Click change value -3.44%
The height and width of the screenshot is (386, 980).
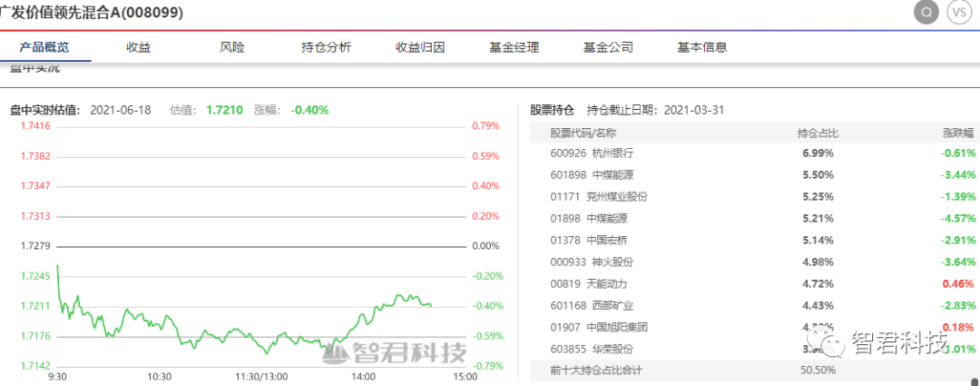[x=957, y=175]
